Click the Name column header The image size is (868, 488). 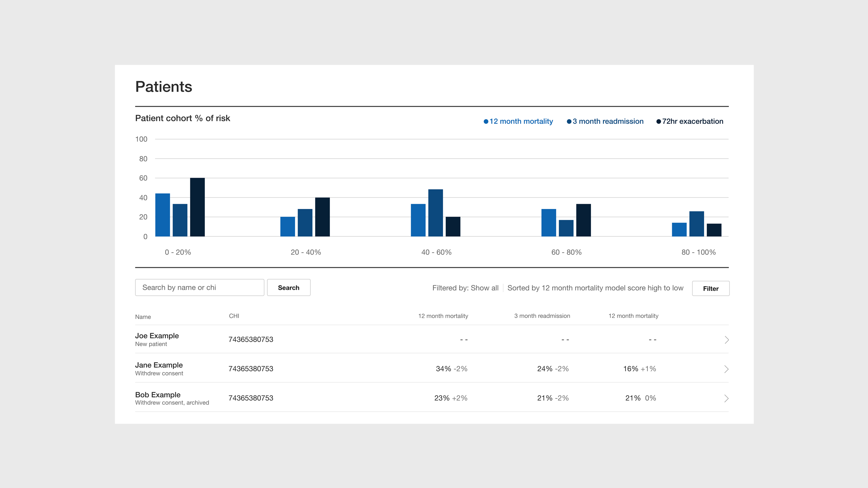point(143,317)
